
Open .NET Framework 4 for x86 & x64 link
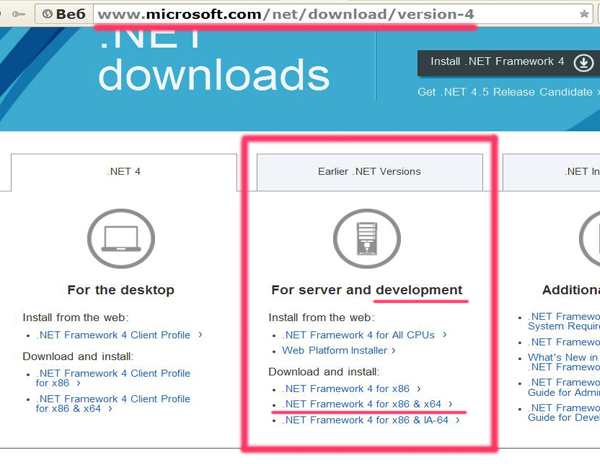pos(367,404)
